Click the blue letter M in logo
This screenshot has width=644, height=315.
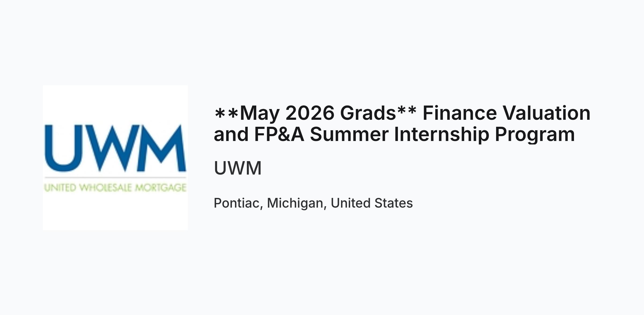point(162,148)
